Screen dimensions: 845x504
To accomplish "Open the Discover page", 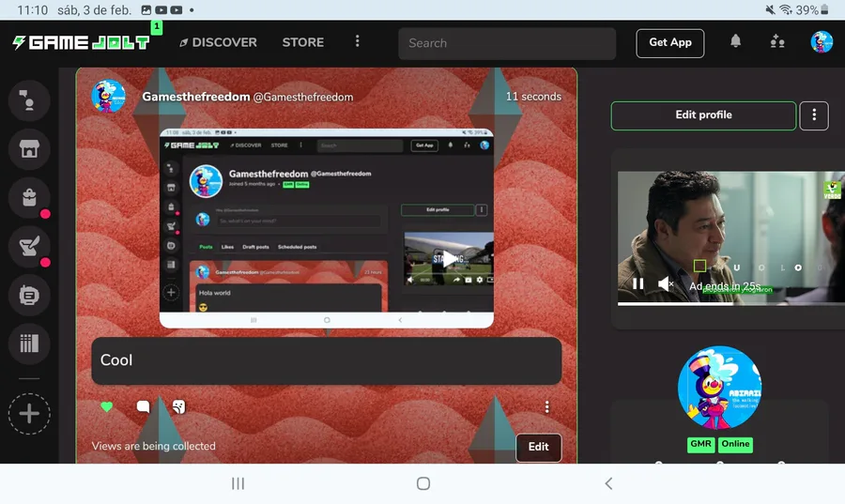I will click(x=218, y=42).
